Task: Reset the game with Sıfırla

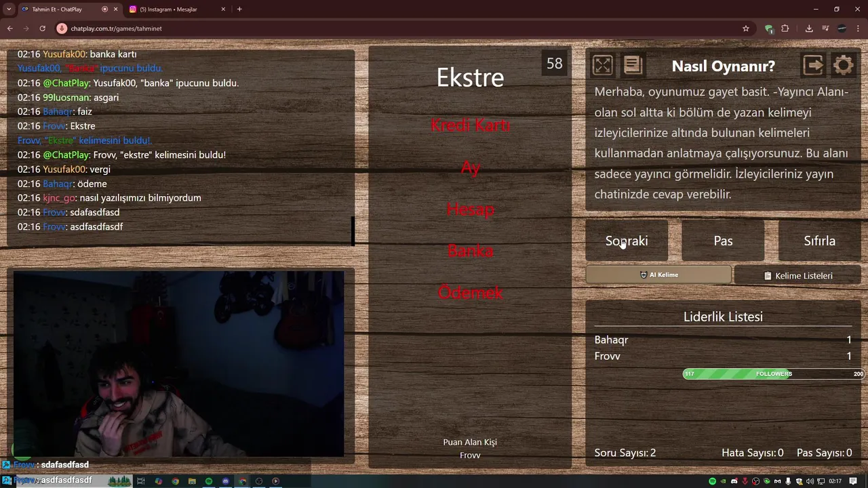Action: [819, 241]
